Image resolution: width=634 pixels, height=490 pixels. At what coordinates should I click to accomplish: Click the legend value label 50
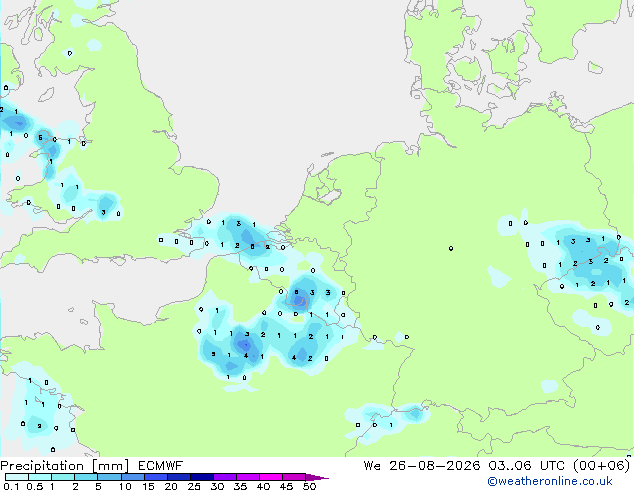[310, 486]
